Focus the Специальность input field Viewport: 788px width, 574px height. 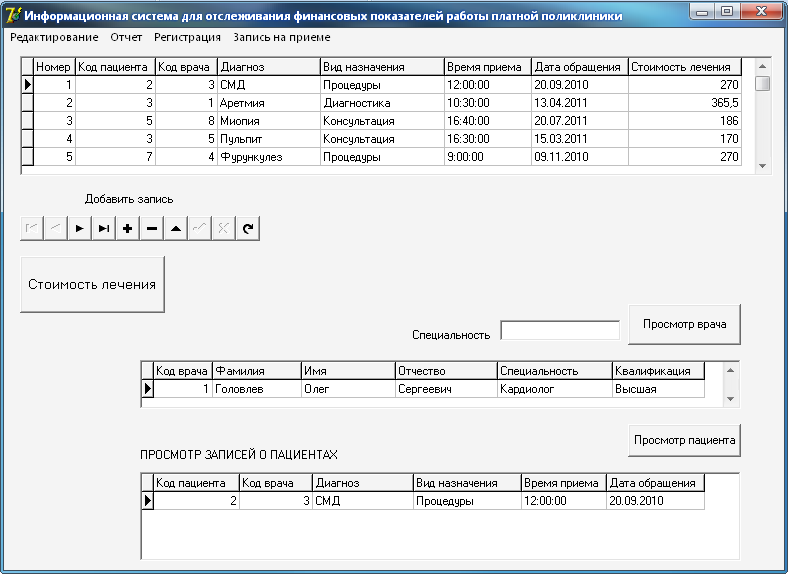(x=560, y=331)
